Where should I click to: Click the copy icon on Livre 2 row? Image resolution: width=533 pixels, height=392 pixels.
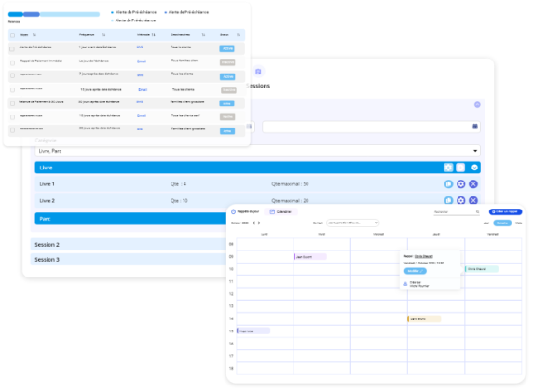448,200
